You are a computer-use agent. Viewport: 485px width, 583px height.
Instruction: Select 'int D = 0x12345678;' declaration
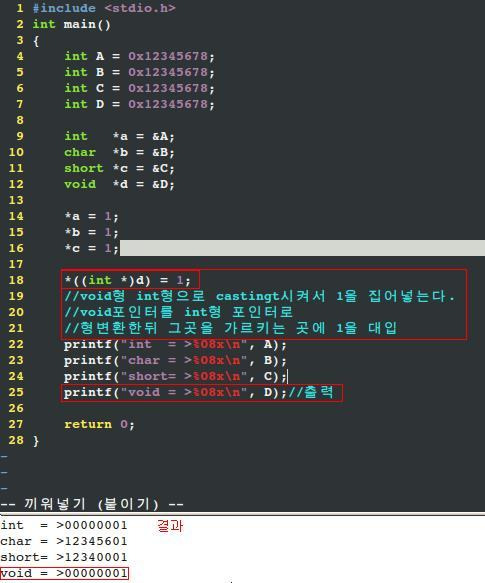139,104
